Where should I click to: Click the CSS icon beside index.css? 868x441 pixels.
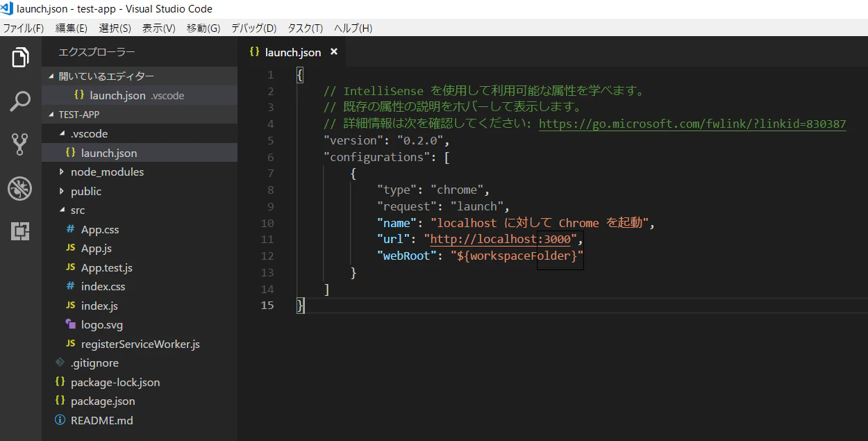coord(70,286)
